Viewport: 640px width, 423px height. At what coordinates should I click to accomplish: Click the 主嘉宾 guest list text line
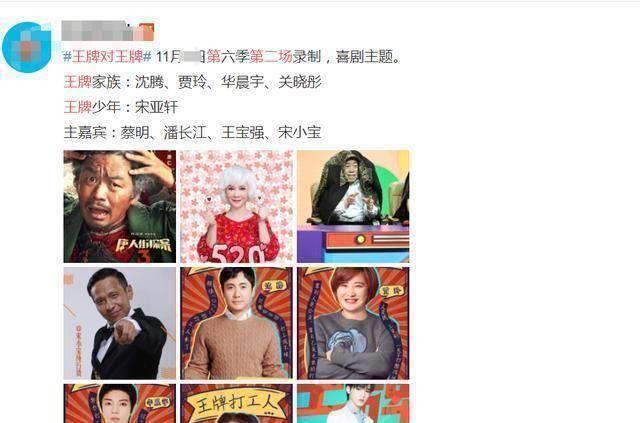click(x=193, y=132)
